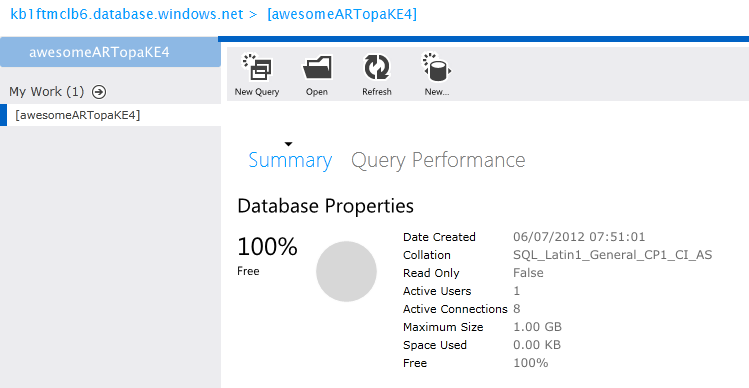Click the gray free-space pie chart
Image resolution: width=749 pixels, height=388 pixels.
point(346,271)
